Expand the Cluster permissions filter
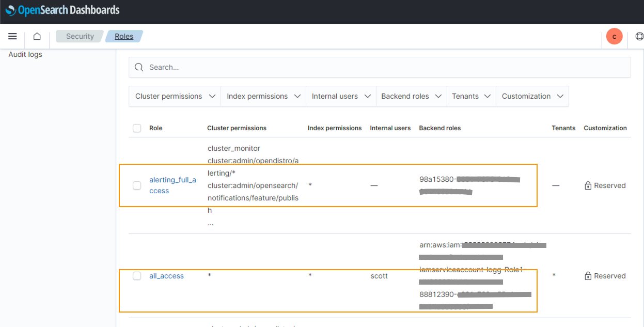This screenshot has height=327, width=644. [175, 96]
